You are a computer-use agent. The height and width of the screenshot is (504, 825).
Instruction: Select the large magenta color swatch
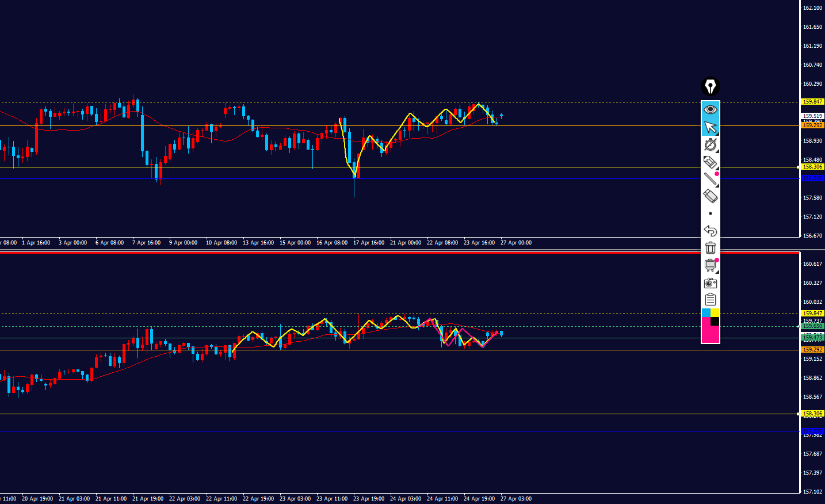pyautogui.click(x=710, y=334)
